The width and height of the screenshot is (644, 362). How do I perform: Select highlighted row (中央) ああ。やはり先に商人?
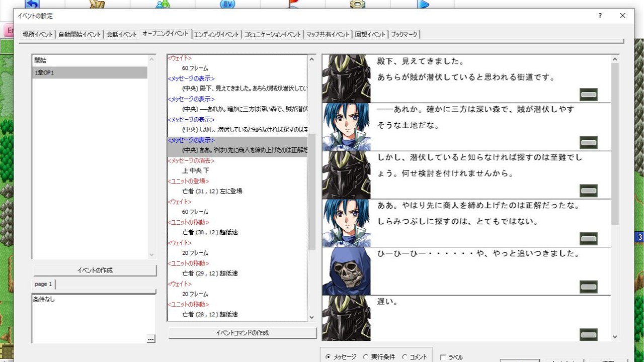point(237,150)
